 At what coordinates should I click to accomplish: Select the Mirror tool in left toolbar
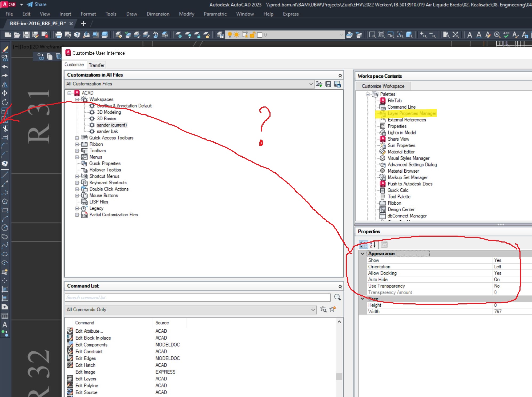(x=5, y=85)
